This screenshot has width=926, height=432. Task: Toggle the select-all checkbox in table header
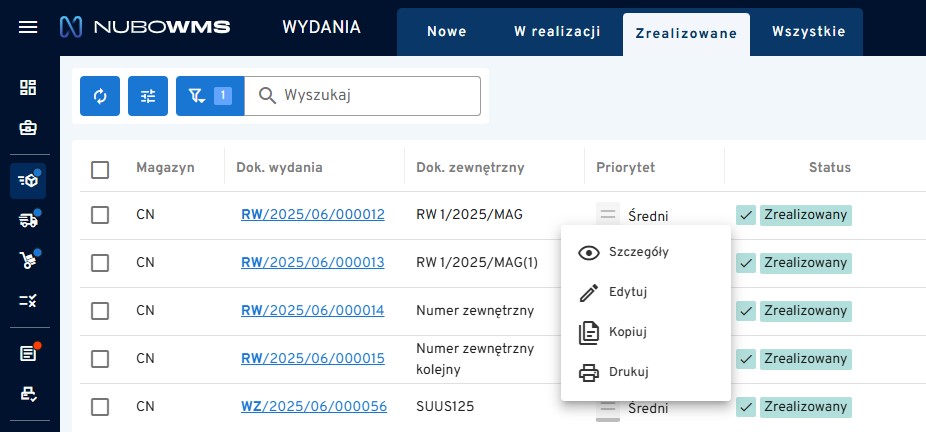(x=100, y=169)
